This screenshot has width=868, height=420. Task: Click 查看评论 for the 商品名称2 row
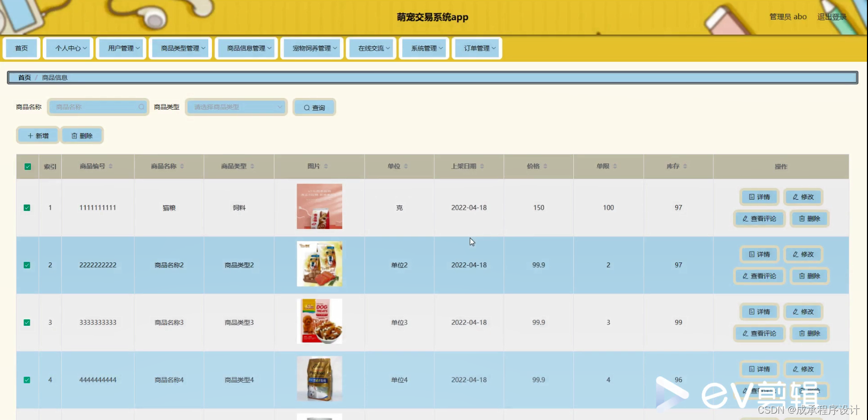(x=759, y=276)
